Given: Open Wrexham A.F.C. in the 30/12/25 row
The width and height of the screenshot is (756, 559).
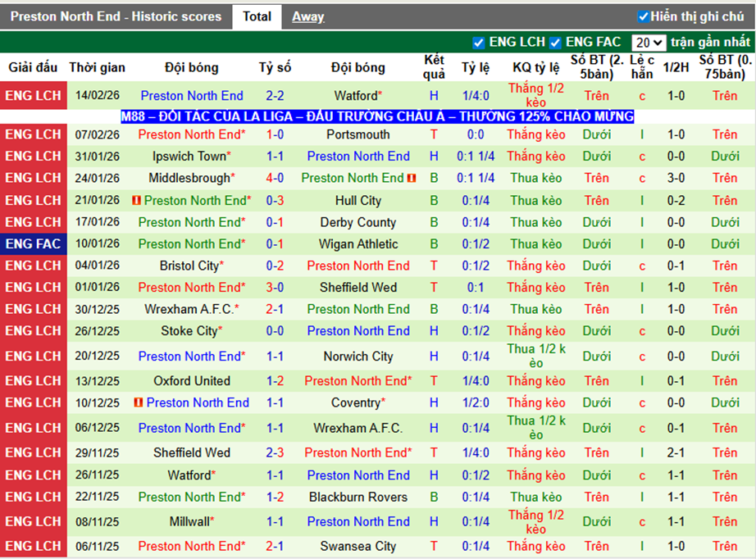Looking at the screenshot, I should pos(191,309).
